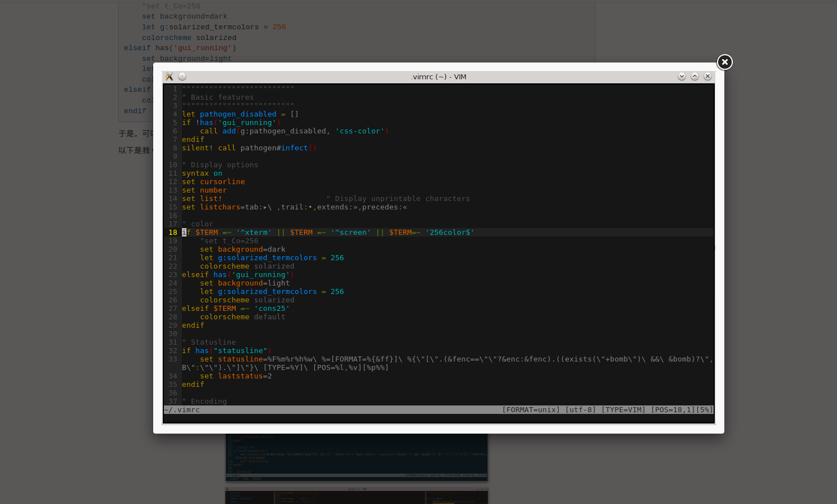Click 'let g:solarized_termcolors = 256' in the background page
Screen dimensions: 837x504
point(214,27)
